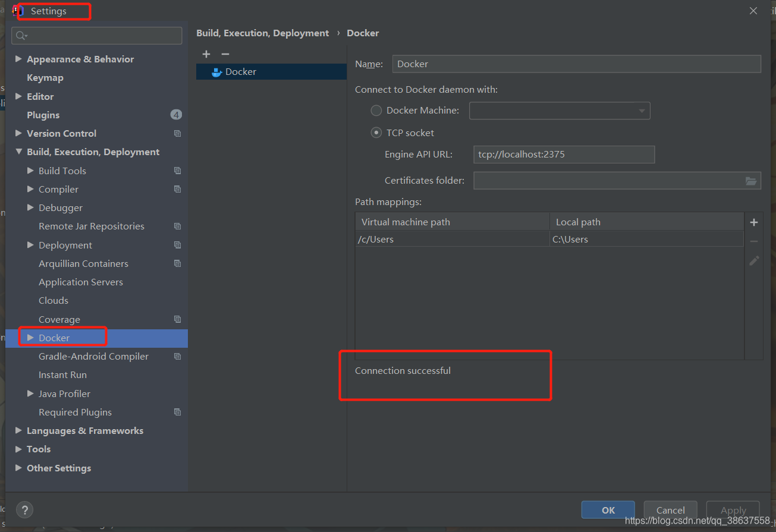Expand Languages & Frameworks section
Image resolution: width=776 pixels, height=532 pixels.
18,430
